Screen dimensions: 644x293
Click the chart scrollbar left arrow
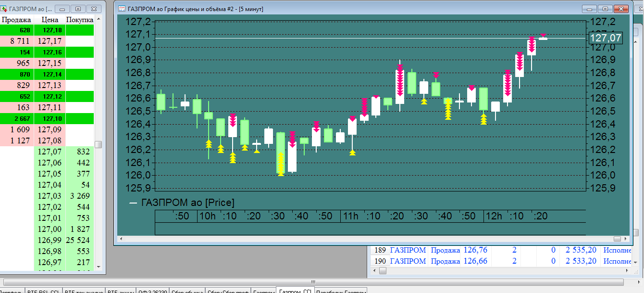121,239
